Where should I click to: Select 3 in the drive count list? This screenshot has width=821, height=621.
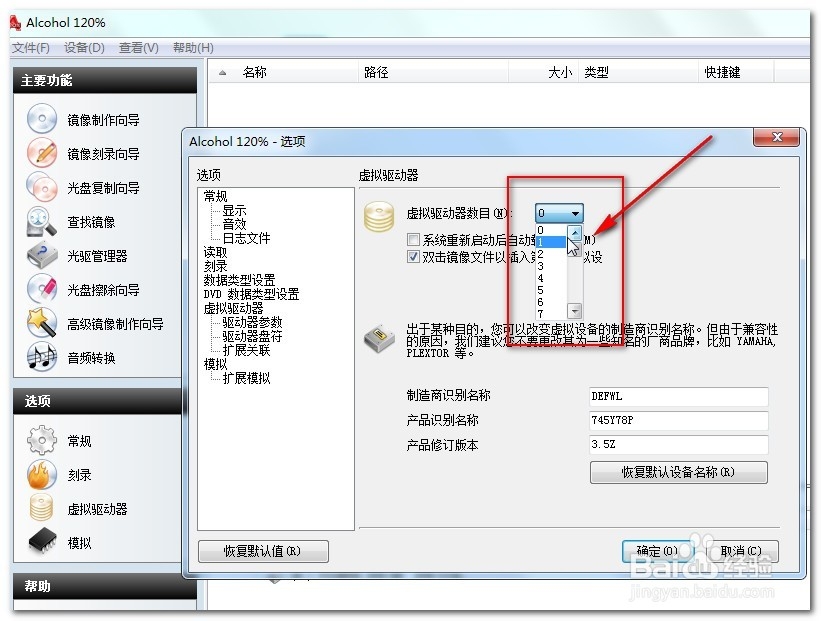pyautogui.click(x=551, y=266)
